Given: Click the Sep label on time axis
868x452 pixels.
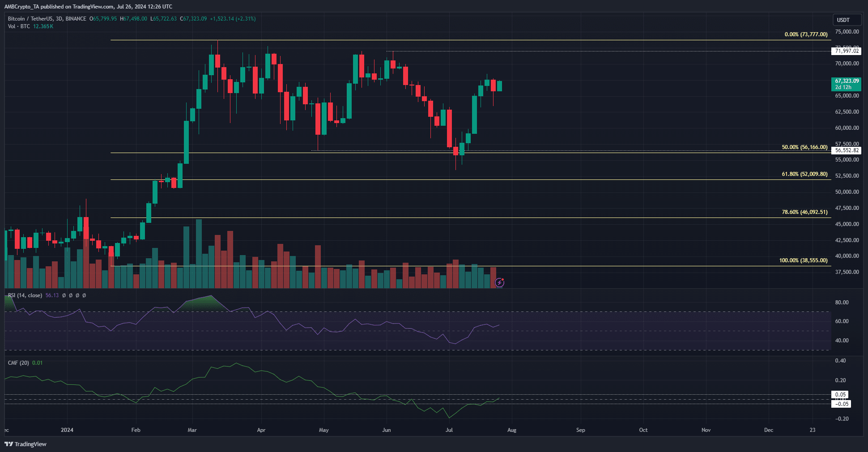Looking at the screenshot, I should [580, 430].
